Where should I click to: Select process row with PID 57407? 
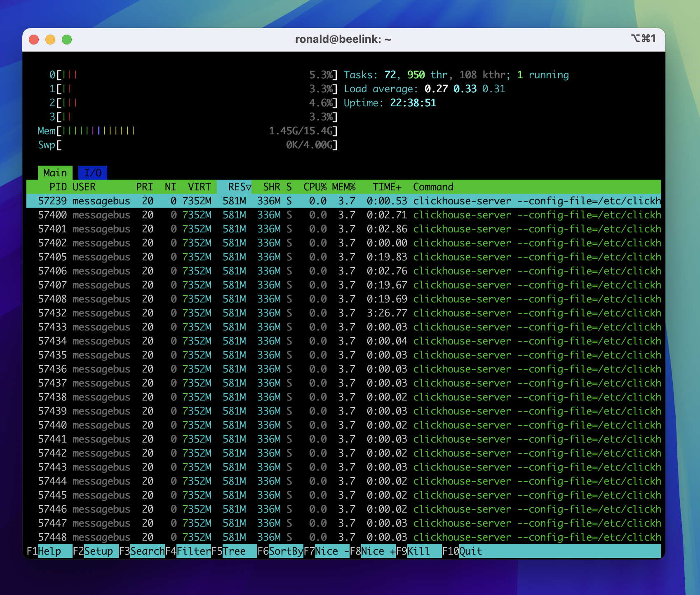click(x=344, y=285)
